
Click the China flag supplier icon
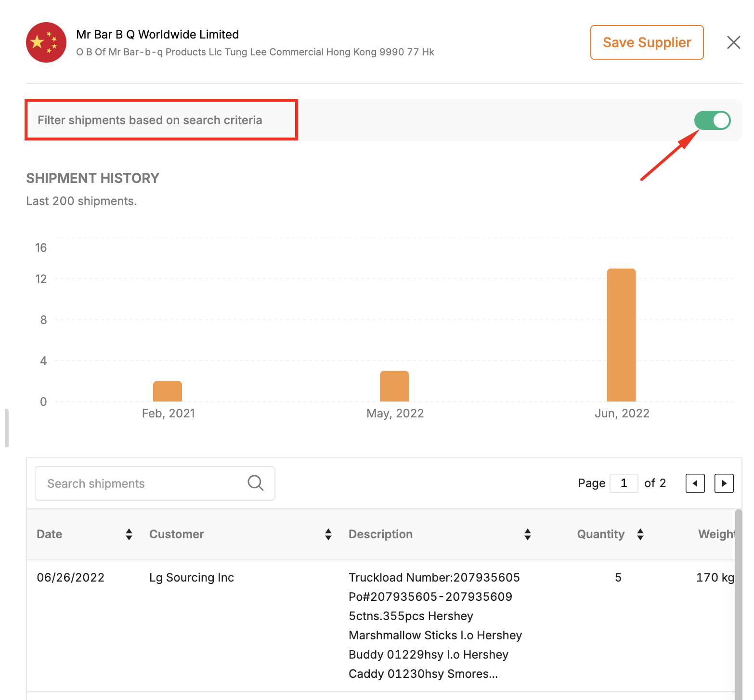coord(46,42)
